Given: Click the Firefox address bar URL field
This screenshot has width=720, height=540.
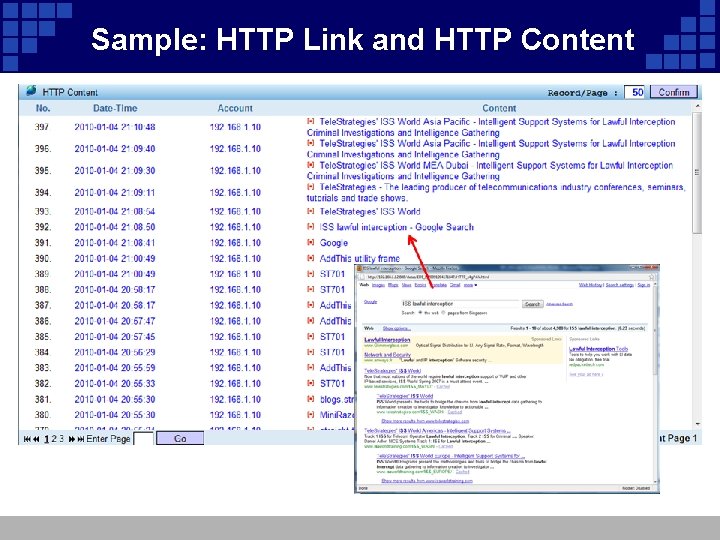Looking at the screenshot, I should pyautogui.click(x=505, y=277).
